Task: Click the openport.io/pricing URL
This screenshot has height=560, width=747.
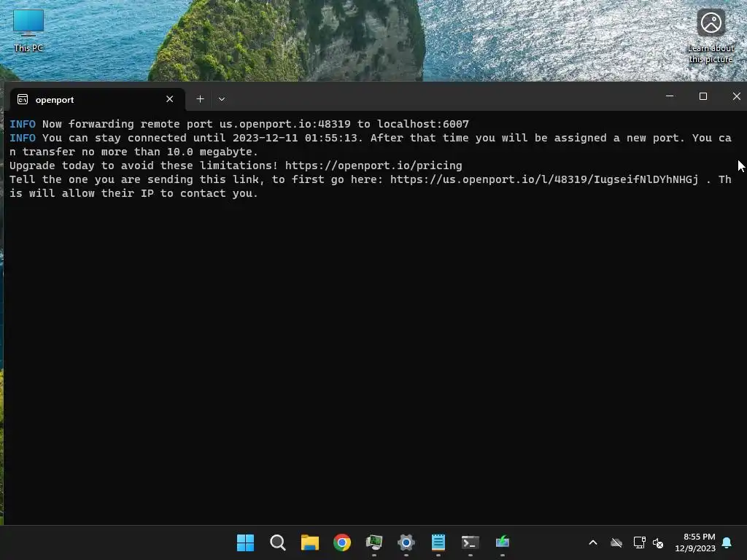Action: (373, 166)
